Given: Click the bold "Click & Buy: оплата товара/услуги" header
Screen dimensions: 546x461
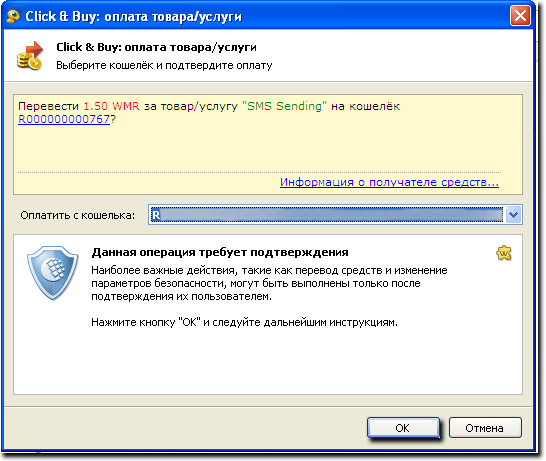Looking at the screenshot, I should (x=156, y=47).
